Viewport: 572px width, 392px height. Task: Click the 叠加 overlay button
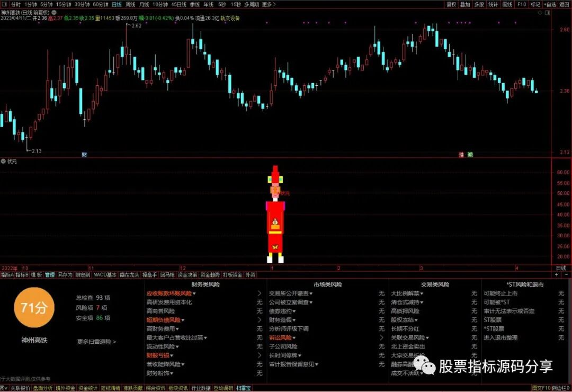(465, 4)
